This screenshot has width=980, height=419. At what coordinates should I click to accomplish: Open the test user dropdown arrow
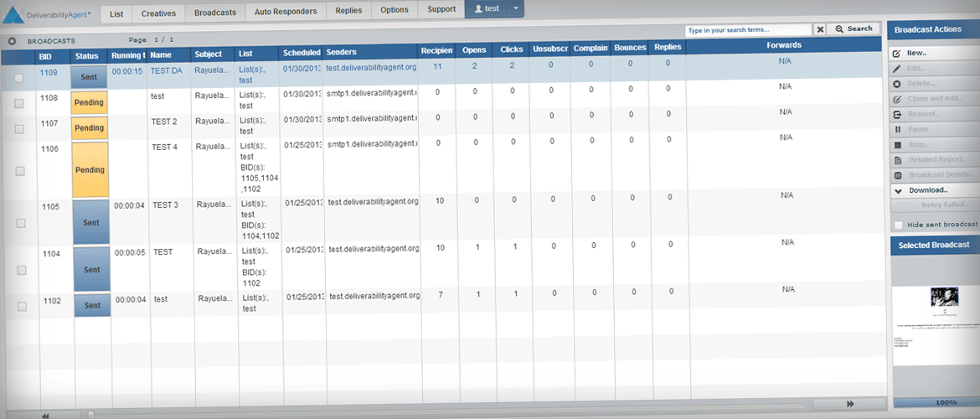tap(516, 9)
